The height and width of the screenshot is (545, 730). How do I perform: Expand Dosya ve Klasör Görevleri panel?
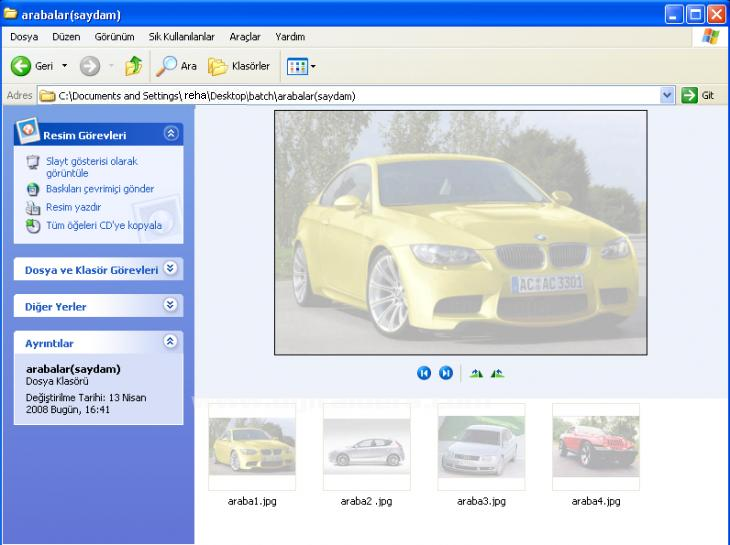click(x=171, y=269)
